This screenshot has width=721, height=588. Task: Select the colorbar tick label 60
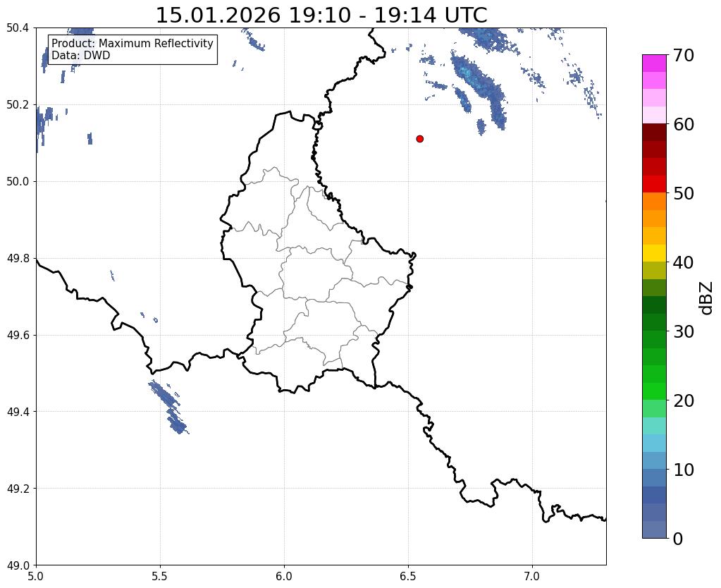click(x=684, y=124)
